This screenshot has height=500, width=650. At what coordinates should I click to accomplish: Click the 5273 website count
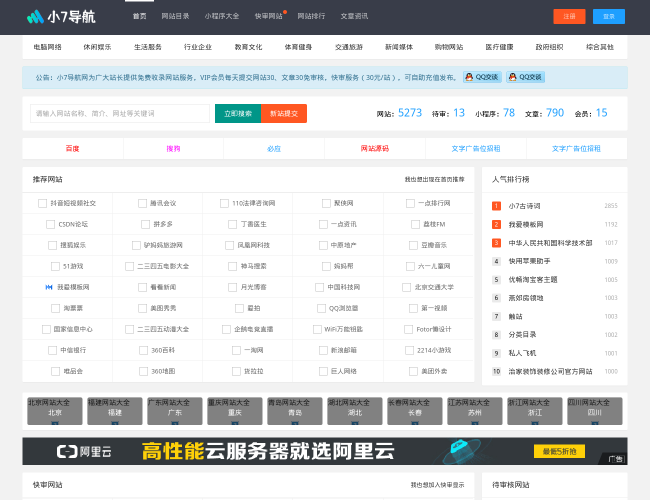tap(410, 113)
